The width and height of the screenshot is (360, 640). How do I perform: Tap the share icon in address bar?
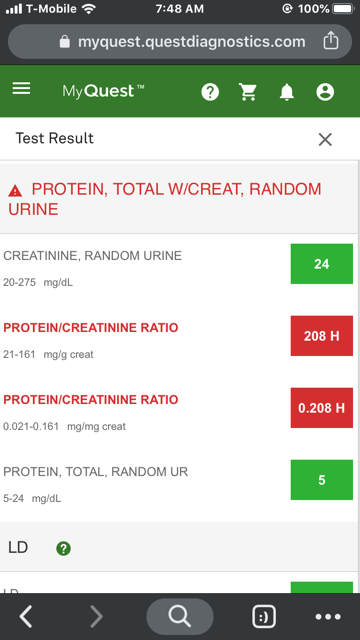331,40
